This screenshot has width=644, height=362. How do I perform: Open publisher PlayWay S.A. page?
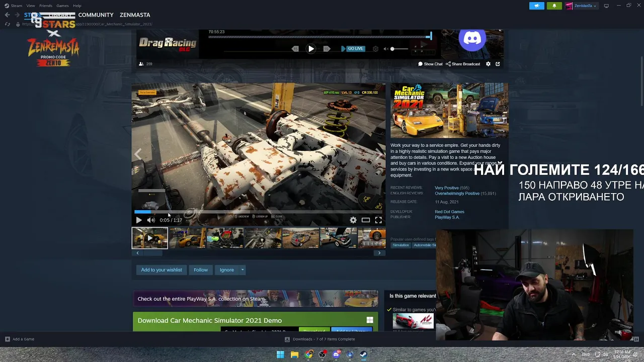click(x=447, y=217)
